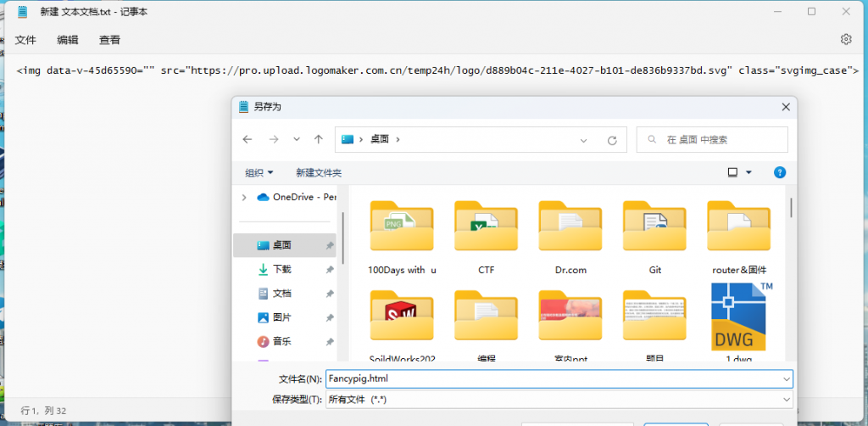Select the 100Days with u folder
The width and height of the screenshot is (868, 426).
pos(402,238)
